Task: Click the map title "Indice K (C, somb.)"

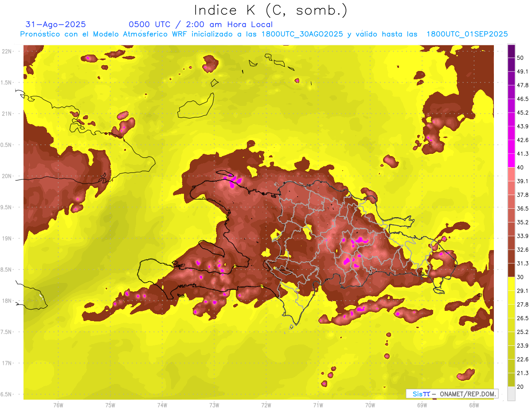Action: [270, 10]
